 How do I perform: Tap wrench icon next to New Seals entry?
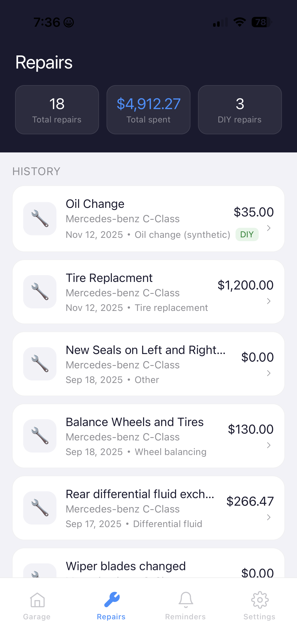[x=40, y=364]
